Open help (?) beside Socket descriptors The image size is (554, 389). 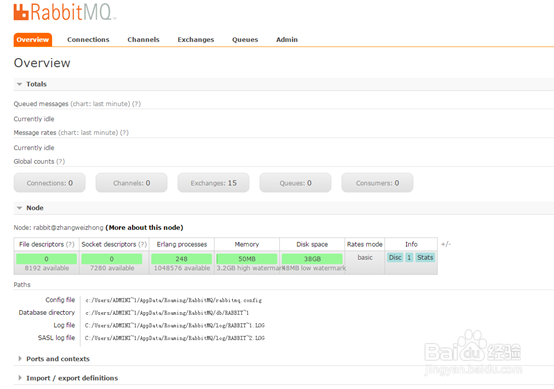pos(142,244)
